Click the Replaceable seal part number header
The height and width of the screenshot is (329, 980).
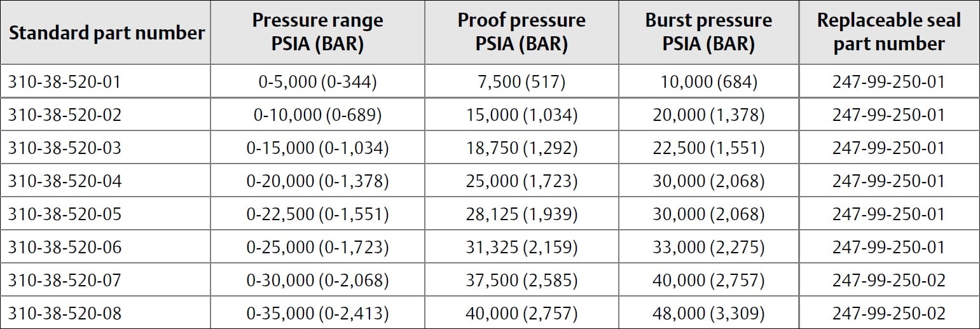click(x=889, y=32)
